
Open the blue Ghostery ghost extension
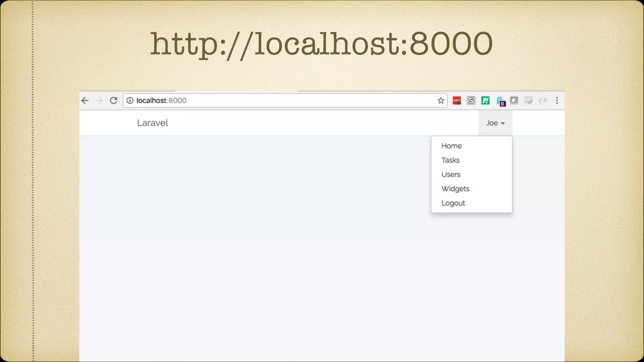pyautogui.click(x=501, y=101)
